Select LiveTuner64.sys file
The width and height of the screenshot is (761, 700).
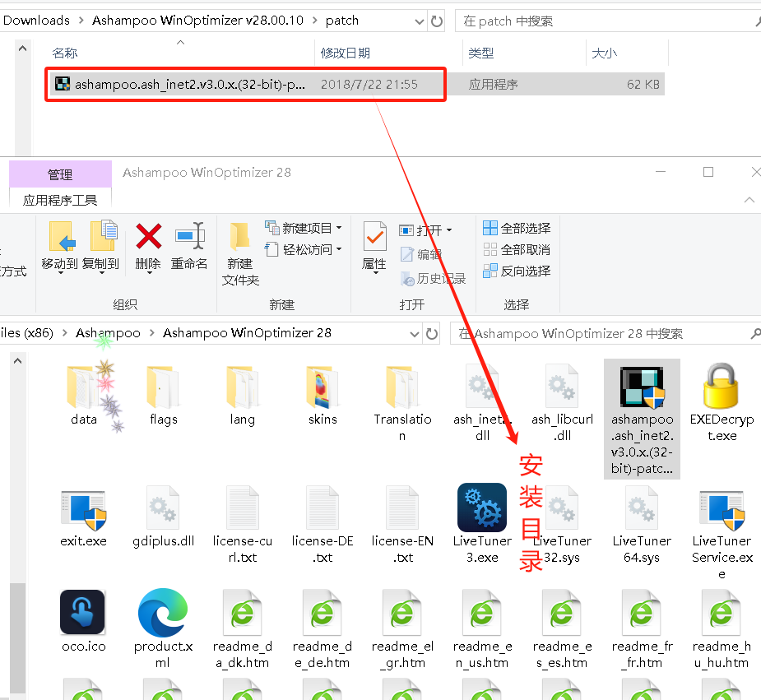[x=642, y=526]
